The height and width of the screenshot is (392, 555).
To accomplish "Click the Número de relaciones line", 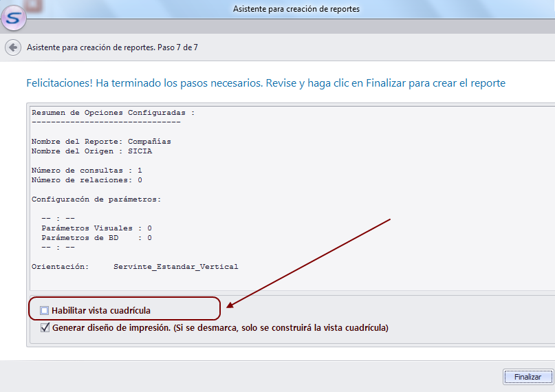I will point(87,179).
